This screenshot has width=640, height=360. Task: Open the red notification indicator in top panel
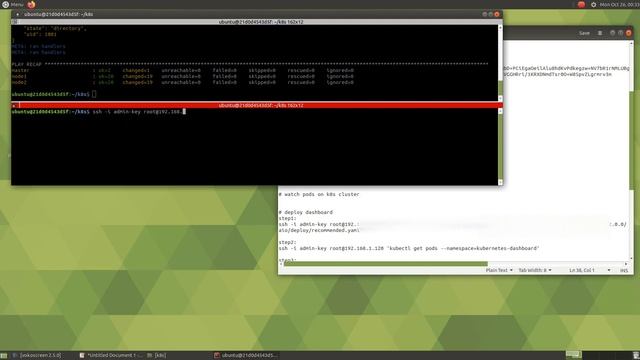click(x=581, y=4)
